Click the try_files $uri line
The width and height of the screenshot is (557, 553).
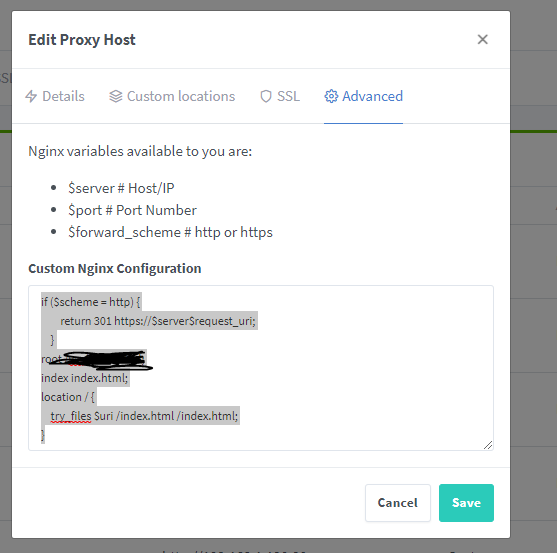click(x=144, y=416)
